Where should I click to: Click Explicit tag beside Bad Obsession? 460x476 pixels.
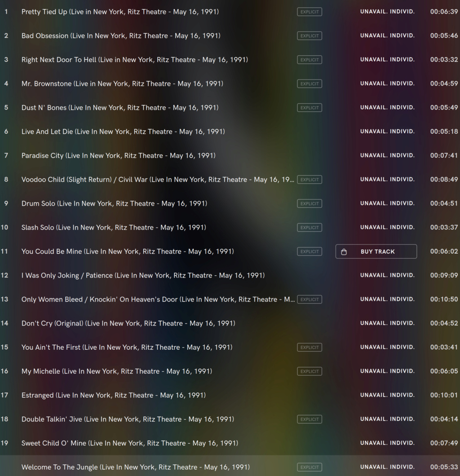[x=310, y=36]
